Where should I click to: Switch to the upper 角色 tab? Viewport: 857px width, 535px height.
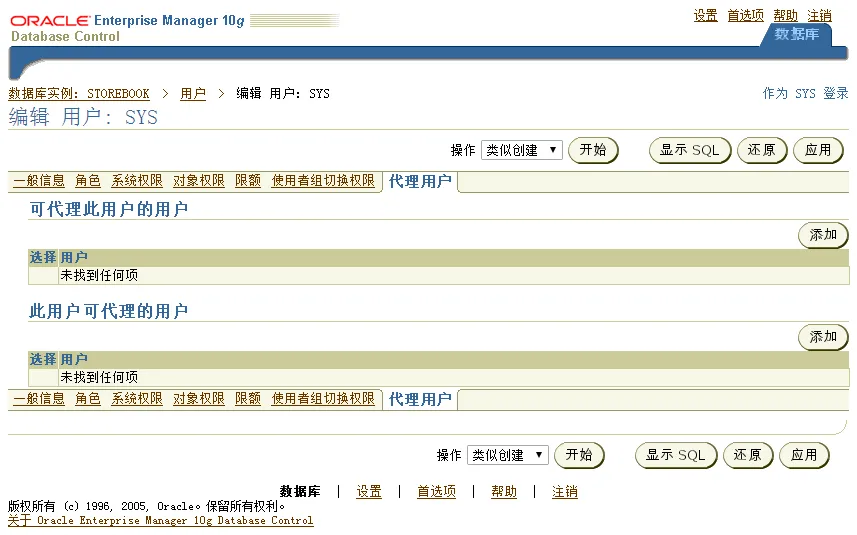pyautogui.click(x=88, y=180)
